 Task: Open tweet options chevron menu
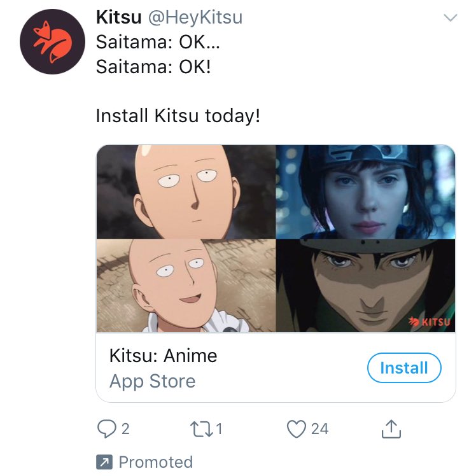tap(450, 18)
